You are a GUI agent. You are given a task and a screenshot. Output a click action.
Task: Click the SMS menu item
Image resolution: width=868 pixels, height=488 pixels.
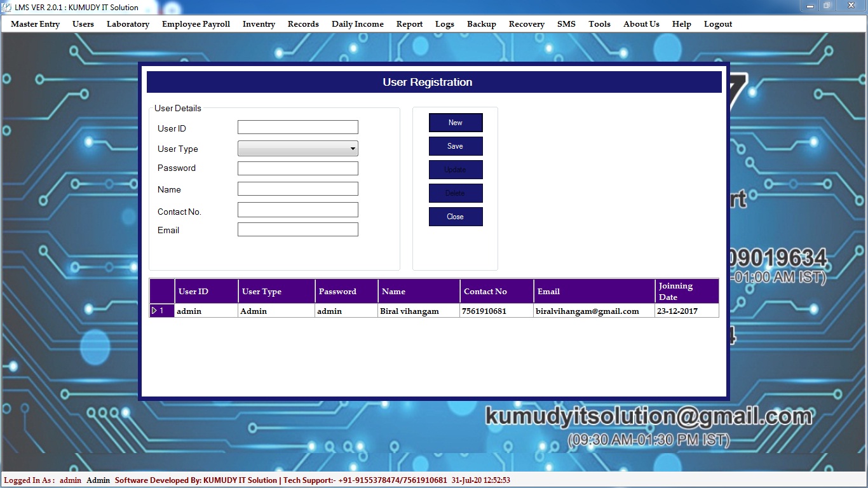566,24
